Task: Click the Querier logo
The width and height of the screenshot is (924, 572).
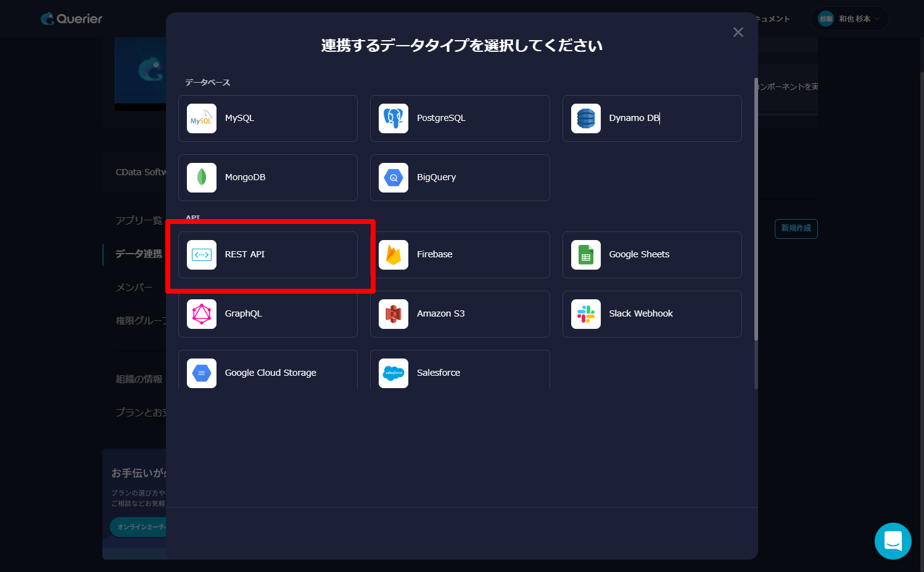Action: 72,19
